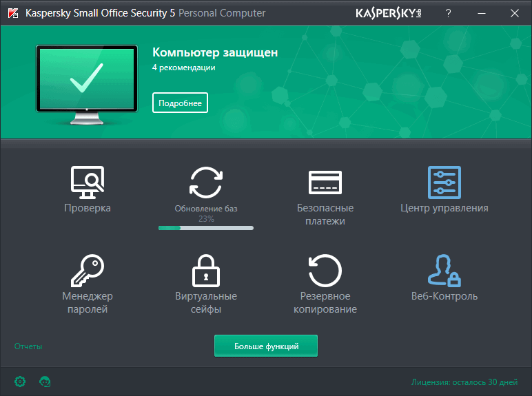Open Менеджер паролей key icon

(88, 270)
